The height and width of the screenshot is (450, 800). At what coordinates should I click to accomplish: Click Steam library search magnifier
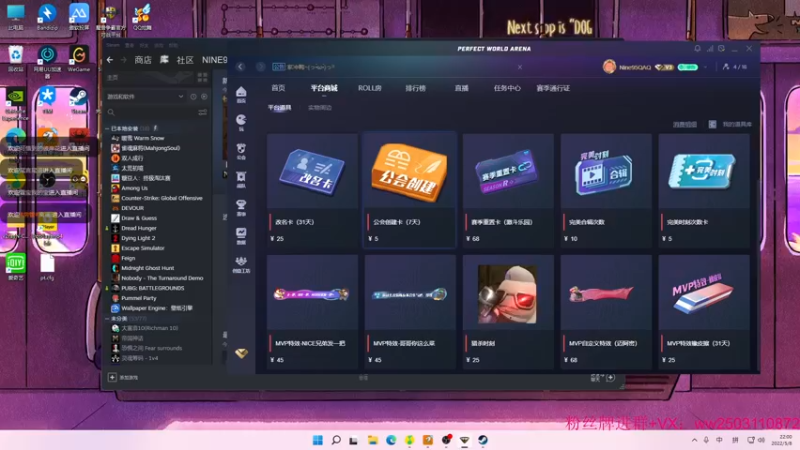click(111, 112)
